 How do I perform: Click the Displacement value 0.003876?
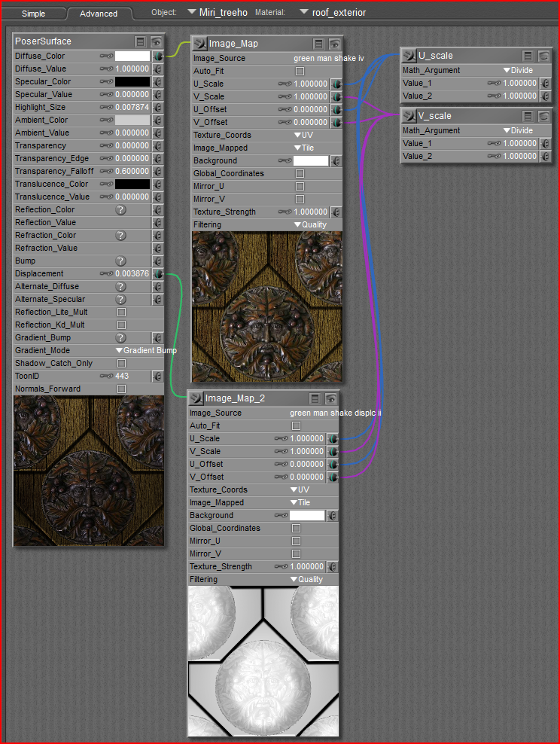tap(132, 274)
